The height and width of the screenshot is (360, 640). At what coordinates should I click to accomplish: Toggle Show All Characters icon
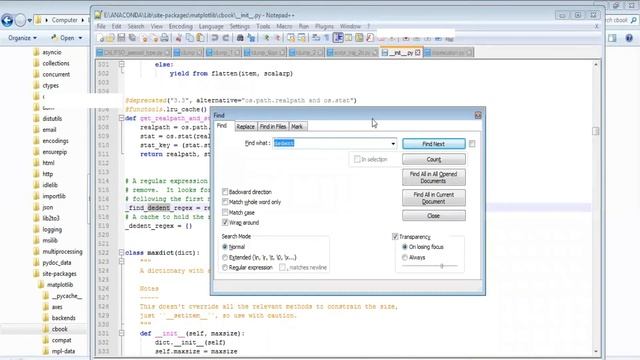[327, 38]
